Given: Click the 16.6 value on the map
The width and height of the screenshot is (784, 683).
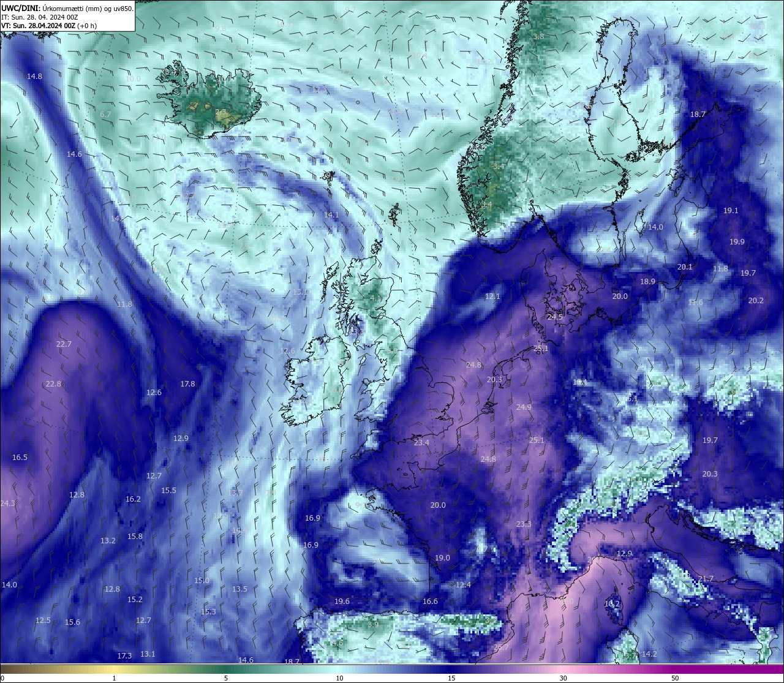Looking at the screenshot, I should pos(430,602).
